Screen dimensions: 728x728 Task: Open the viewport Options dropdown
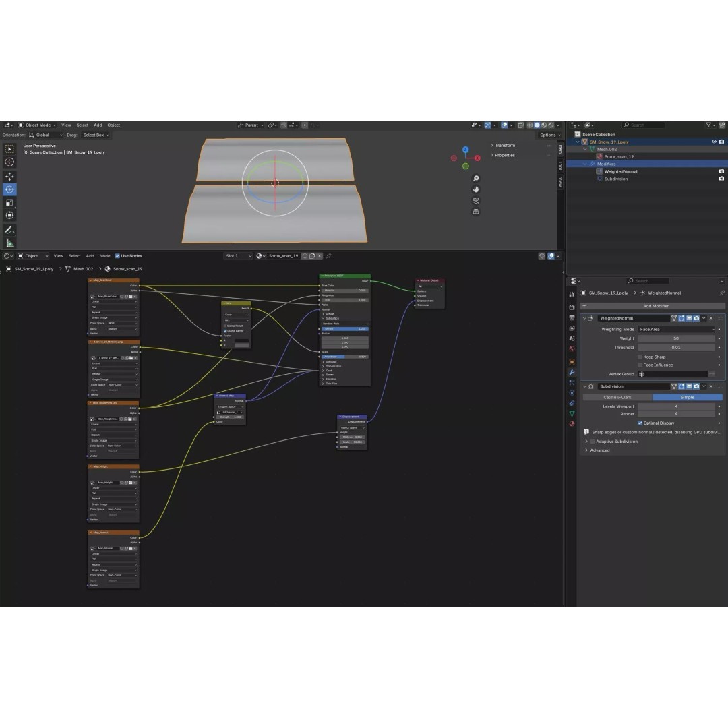550,135
